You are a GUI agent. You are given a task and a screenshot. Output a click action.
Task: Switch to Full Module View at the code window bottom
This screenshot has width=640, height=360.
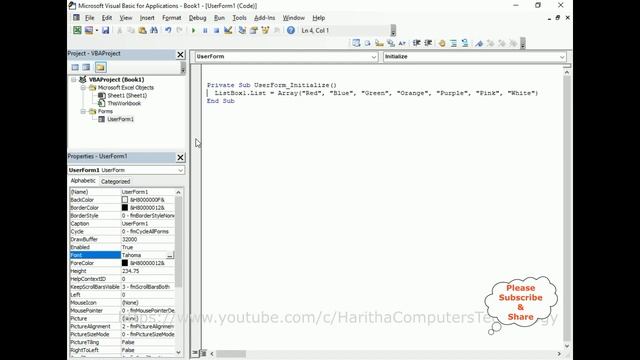pos(203,353)
